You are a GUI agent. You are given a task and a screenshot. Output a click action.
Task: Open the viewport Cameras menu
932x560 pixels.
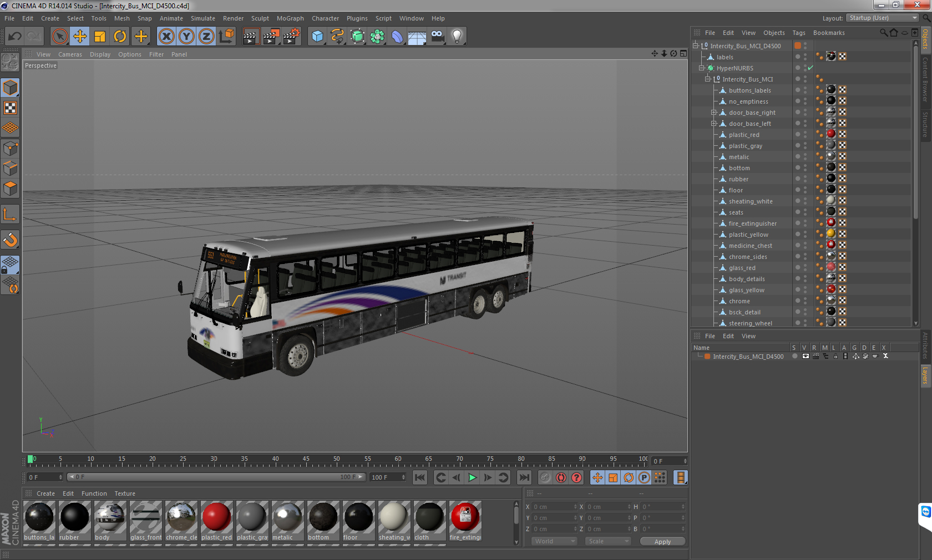coord(70,54)
